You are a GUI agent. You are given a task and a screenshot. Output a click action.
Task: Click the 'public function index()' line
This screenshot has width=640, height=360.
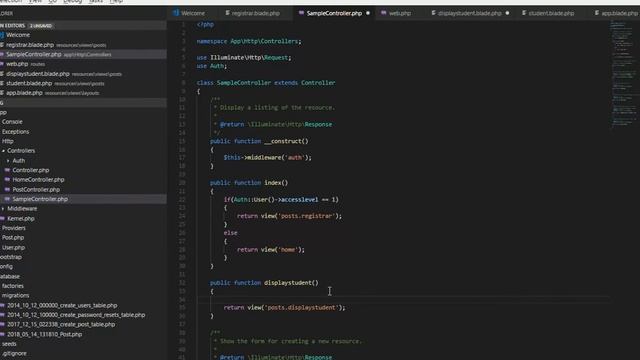pyautogui.click(x=249, y=183)
